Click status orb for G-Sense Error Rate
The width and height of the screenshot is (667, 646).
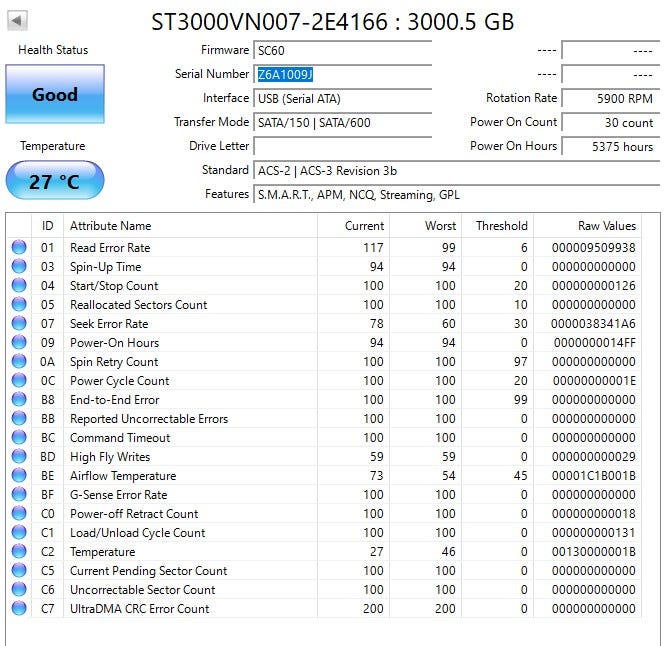point(19,494)
